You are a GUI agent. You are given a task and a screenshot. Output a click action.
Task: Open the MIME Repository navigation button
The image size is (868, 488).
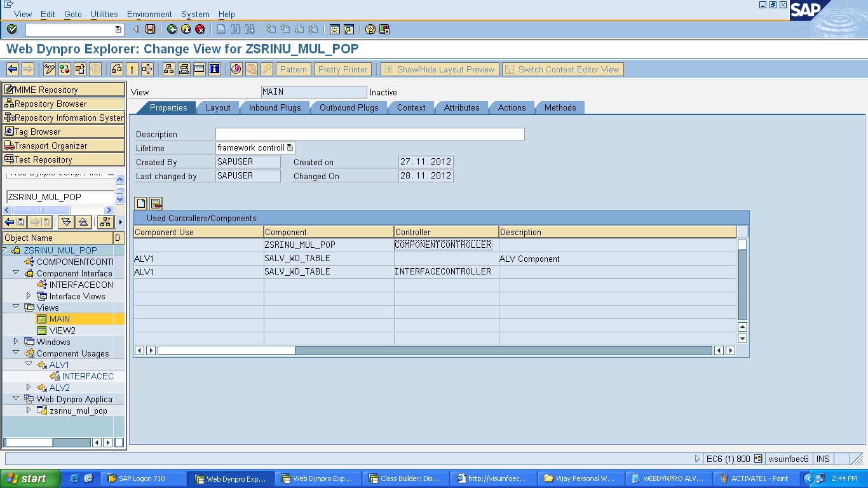click(64, 90)
